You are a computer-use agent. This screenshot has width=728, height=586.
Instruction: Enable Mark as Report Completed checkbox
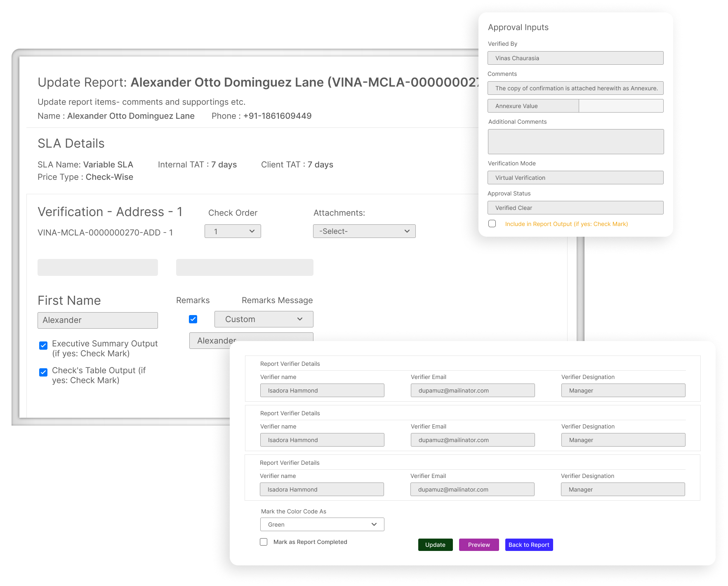tap(264, 542)
